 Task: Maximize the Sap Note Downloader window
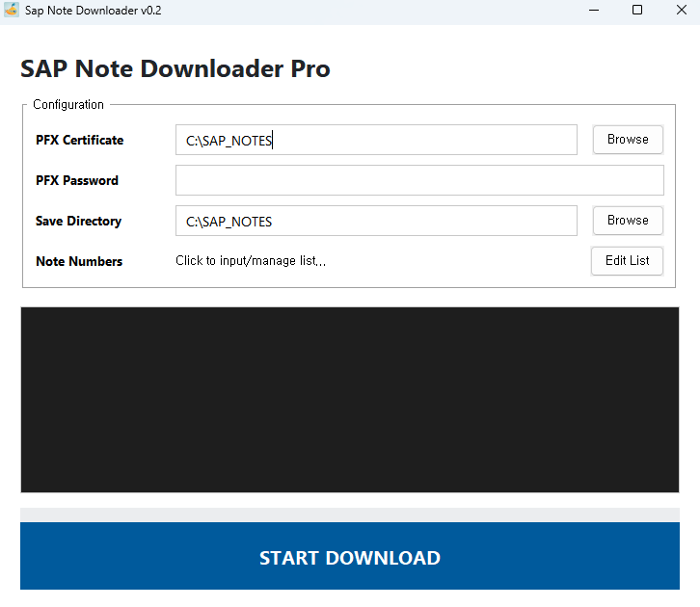[637, 10]
